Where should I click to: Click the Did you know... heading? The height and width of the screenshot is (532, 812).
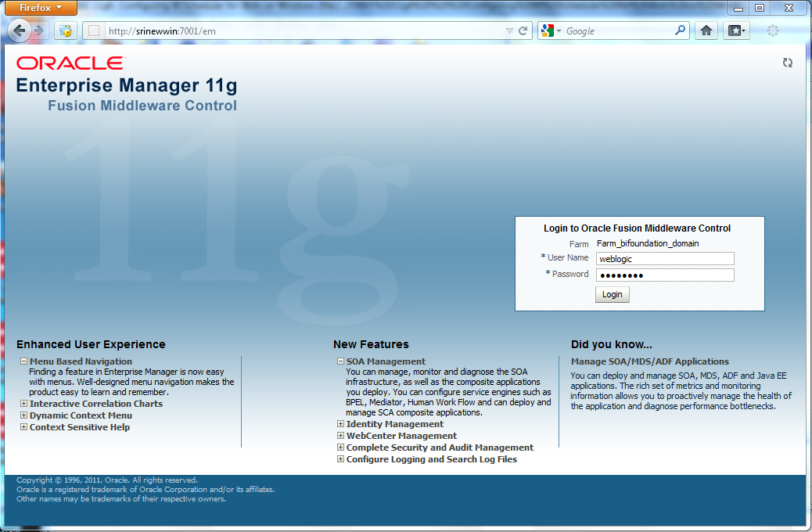tap(612, 344)
